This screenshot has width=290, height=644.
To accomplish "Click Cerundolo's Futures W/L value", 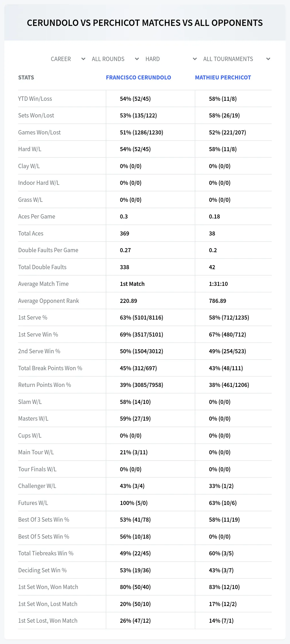I will 134,503.
